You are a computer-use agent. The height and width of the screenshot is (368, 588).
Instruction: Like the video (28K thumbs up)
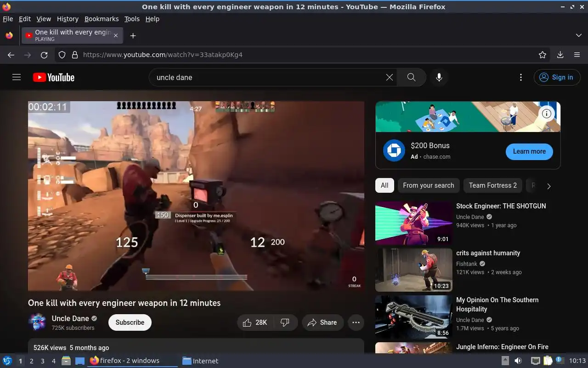click(255, 322)
